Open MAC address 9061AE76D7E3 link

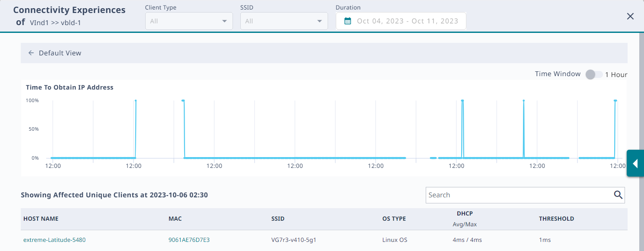pyautogui.click(x=189, y=240)
